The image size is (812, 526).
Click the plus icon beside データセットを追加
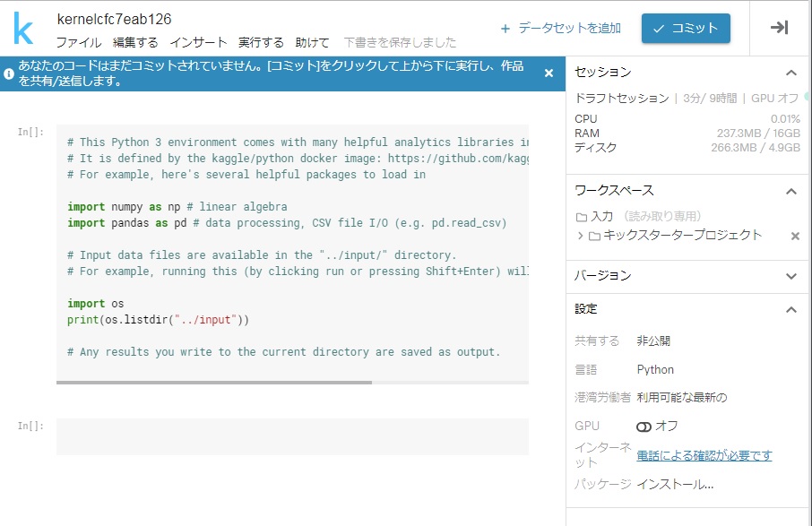pyautogui.click(x=505, y=29)
